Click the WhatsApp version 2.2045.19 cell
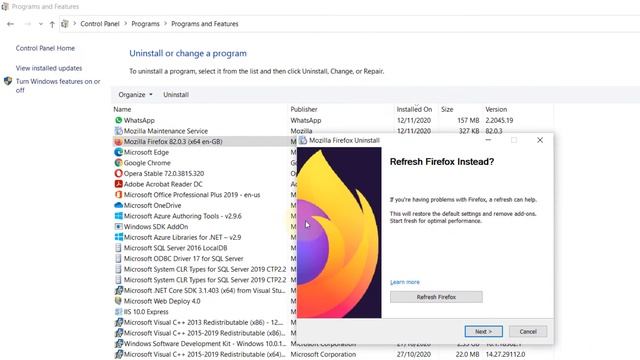The image size is (640, 360). click(499, 120)
